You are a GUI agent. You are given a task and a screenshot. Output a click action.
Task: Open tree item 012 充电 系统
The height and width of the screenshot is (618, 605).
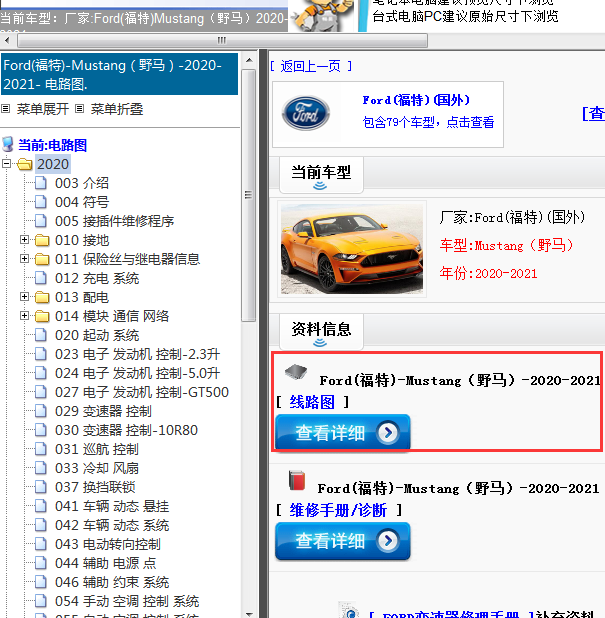pyautogui.click(x=97, y=278)
